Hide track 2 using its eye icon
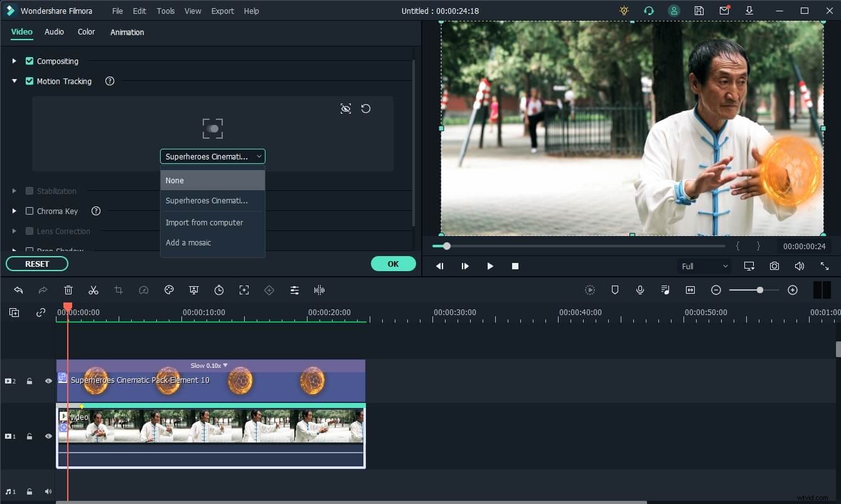The image size is (841, 504). (x=48, y=381)
